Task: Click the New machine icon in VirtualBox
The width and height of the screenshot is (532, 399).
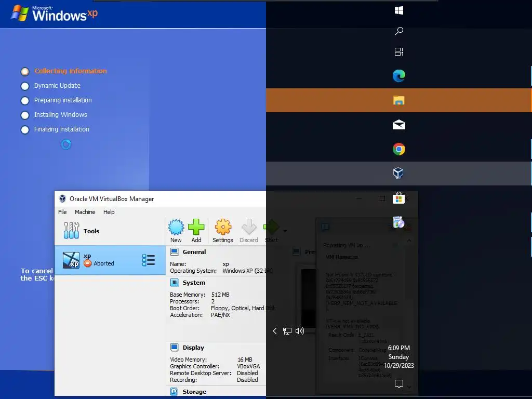Action: [176, 227]
